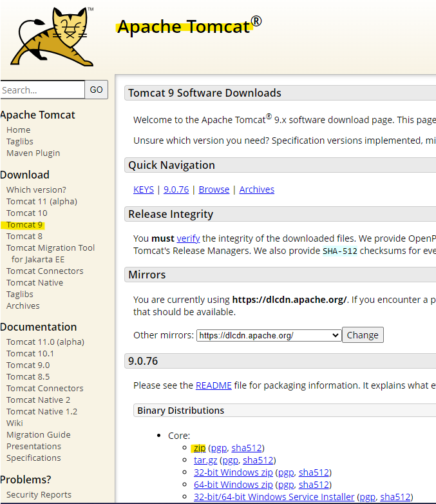
Task: Open the 'Which version?' link
Action: tap(36, 189)
